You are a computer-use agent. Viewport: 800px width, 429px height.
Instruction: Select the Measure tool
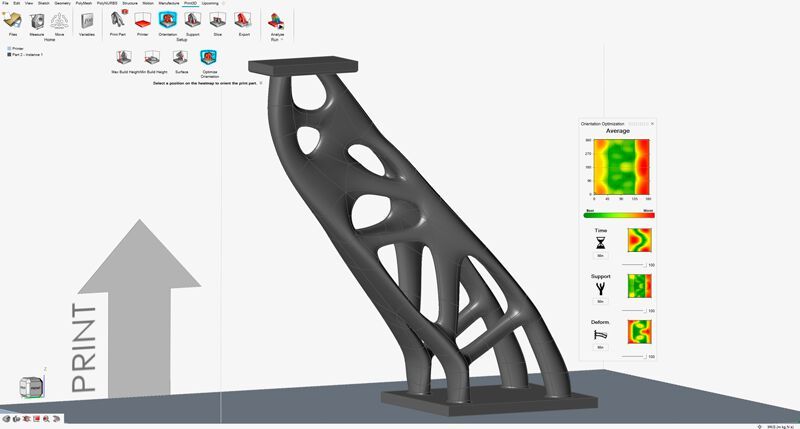pos(37,20)
